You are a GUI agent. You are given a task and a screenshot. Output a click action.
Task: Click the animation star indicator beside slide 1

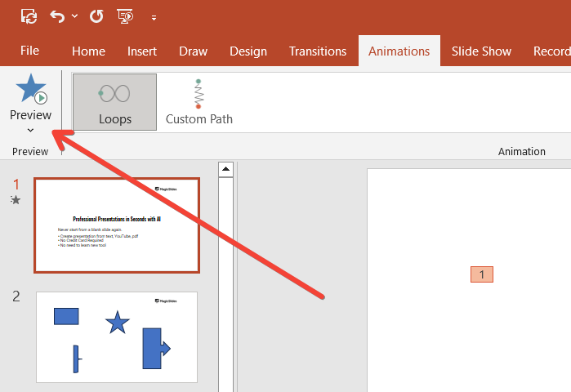[x=16, y=200]
